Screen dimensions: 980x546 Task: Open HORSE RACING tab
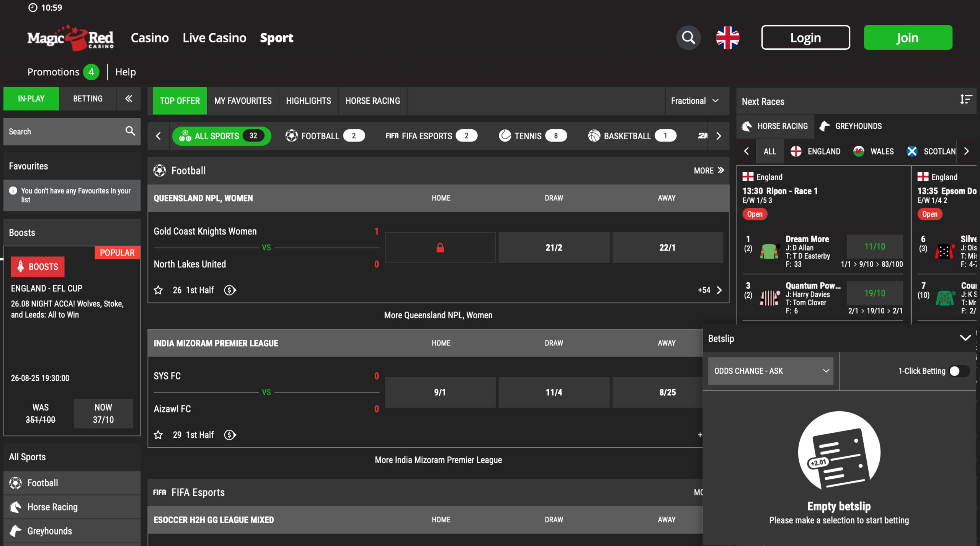[x=373, y=101]
